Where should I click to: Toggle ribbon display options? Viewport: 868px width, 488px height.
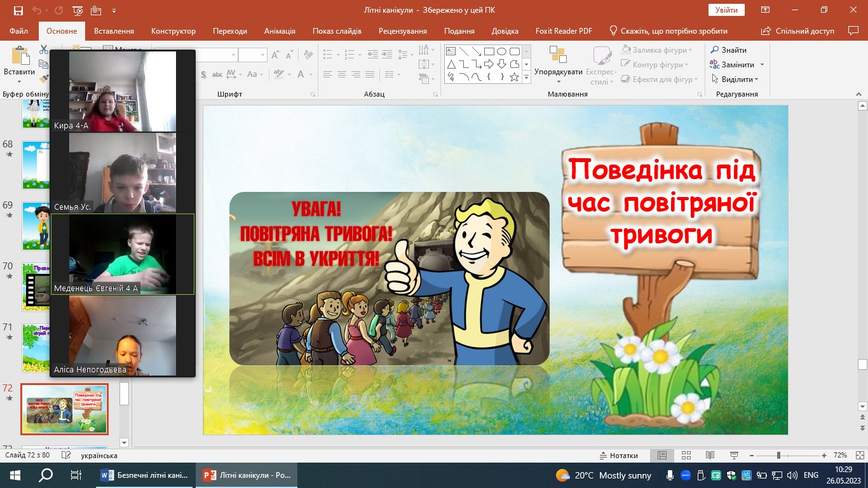point(766,10)
